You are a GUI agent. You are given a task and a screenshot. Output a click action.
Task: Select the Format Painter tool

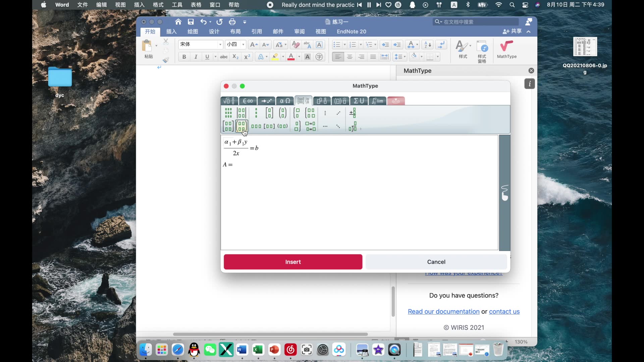pyautogui.click(x=166, y=59)
